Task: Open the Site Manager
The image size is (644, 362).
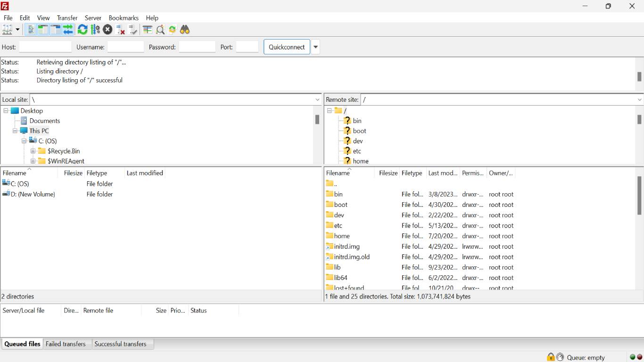Action: (7, 30)
